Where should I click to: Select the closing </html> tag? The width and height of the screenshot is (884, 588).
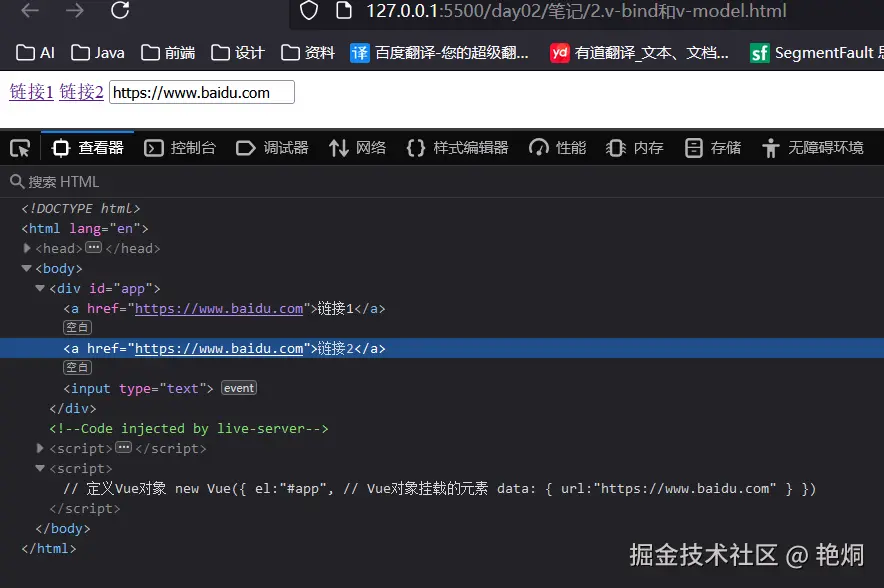point(48,548)
